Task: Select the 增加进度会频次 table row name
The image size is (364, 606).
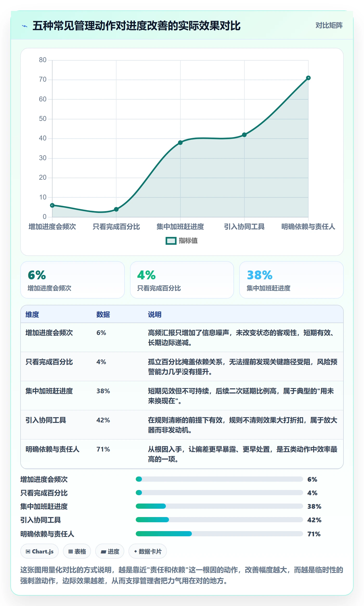Action: tap(49, 333)
